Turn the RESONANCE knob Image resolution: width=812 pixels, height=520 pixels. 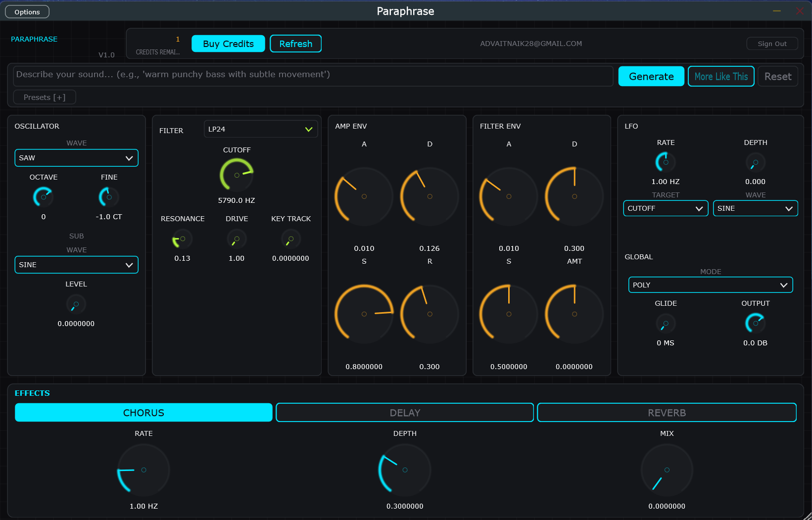(182, 238)
